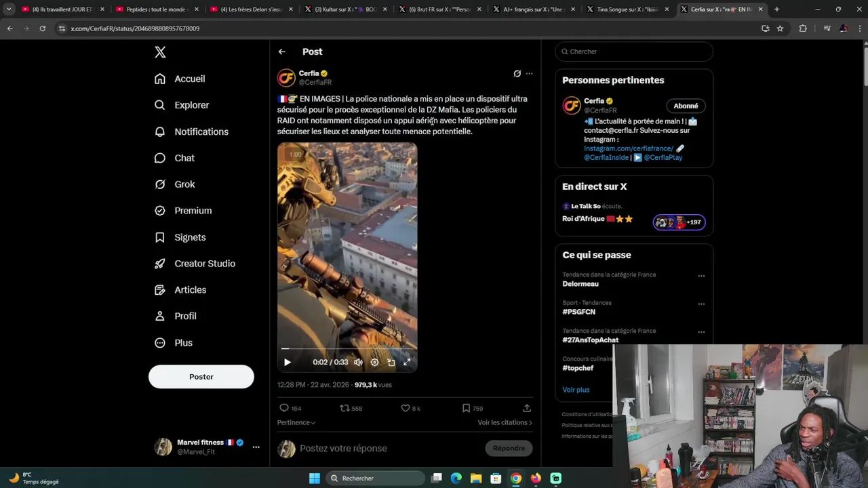Expand video to fullscreen
The height and width of the screenshot is (488, 868).
tap(407, 363)
